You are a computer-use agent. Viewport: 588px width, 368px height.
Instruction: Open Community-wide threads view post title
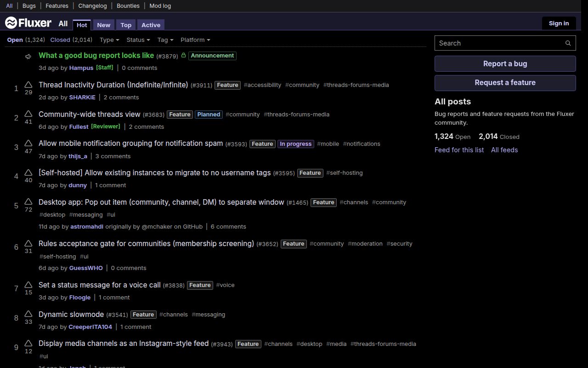point(90,114)
